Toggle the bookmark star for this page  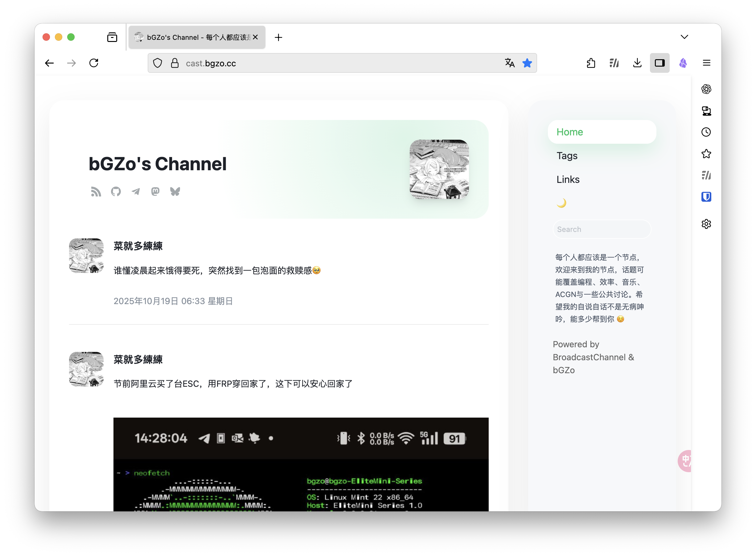coord(527,63)
